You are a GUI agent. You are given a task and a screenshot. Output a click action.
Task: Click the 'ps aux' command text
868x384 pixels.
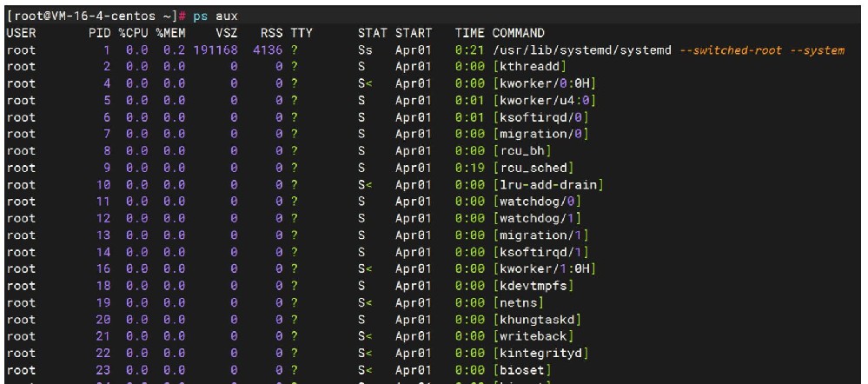(215, 17)
